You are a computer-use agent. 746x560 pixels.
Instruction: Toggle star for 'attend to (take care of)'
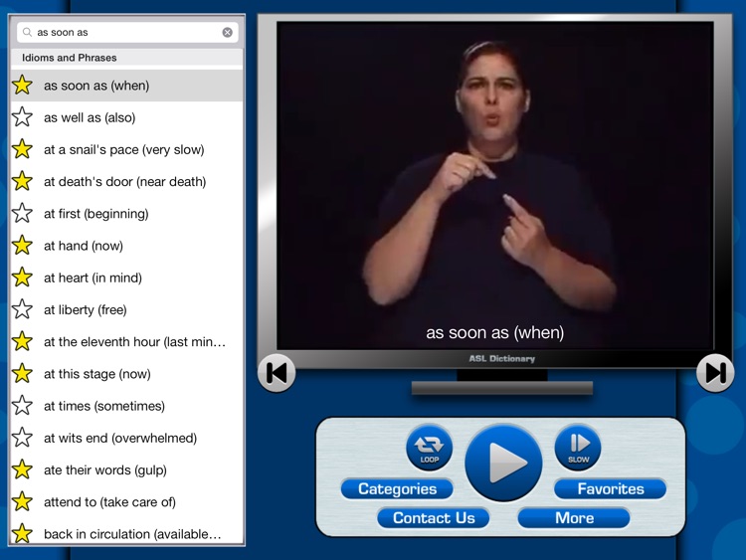click(22, 502)
